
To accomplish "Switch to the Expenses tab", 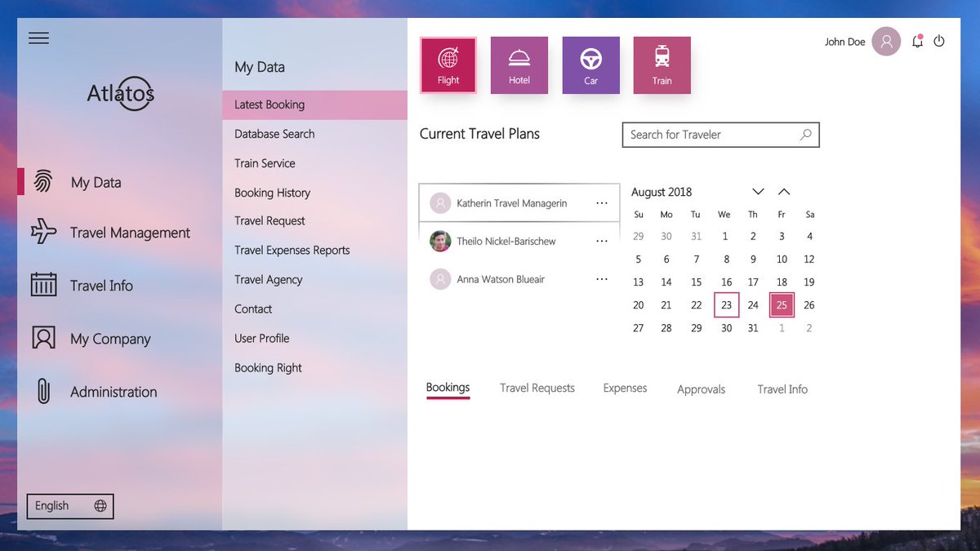I will click(x=625, y=389).
